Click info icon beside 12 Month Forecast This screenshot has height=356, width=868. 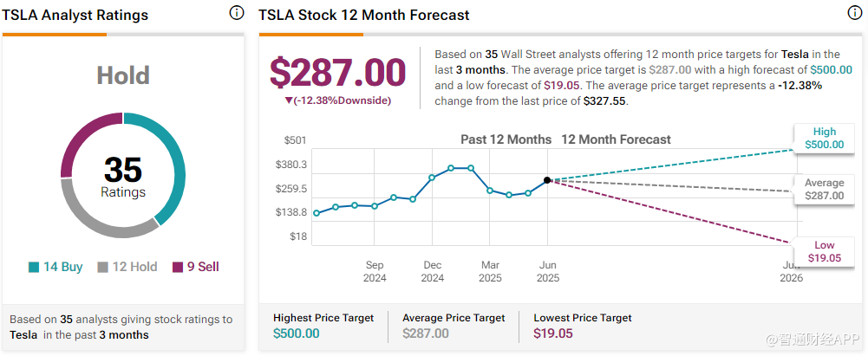(x=854, y=13)
